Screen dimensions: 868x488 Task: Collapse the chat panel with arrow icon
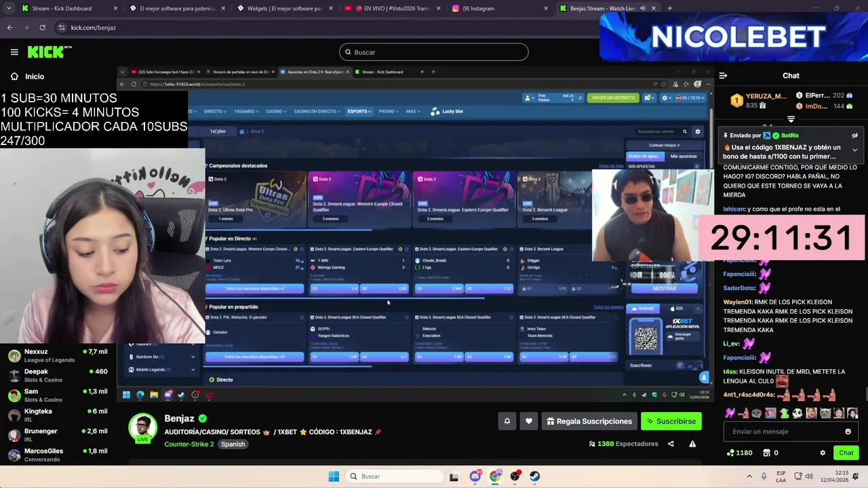tap(723, 76)
